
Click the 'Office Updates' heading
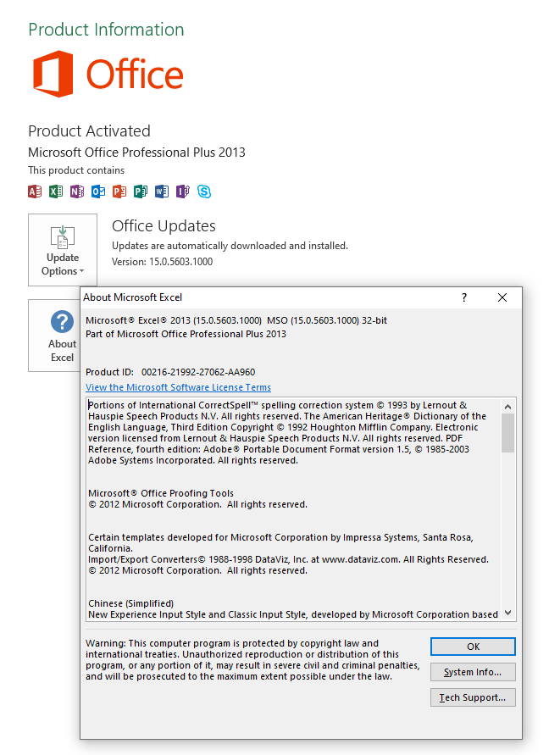tap(164, 226)
